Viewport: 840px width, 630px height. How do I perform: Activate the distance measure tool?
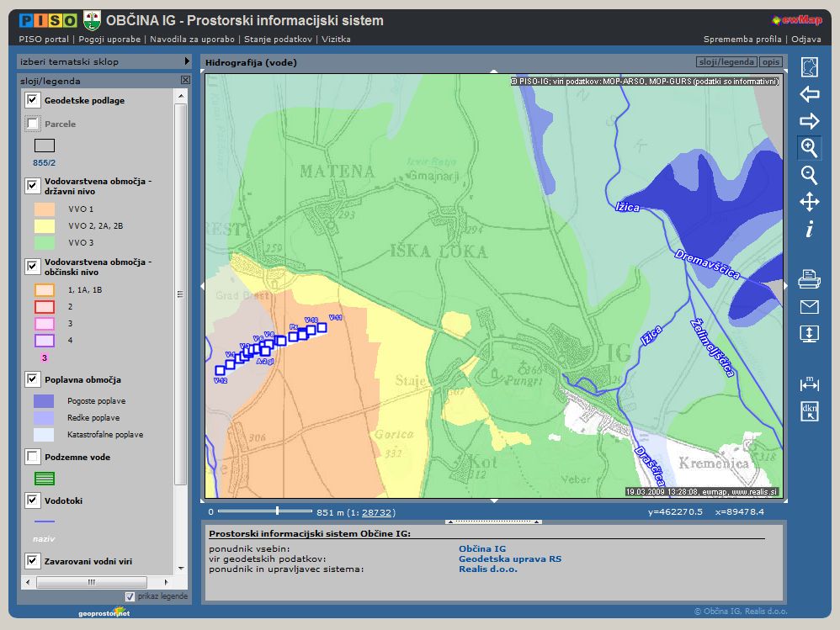809,384
